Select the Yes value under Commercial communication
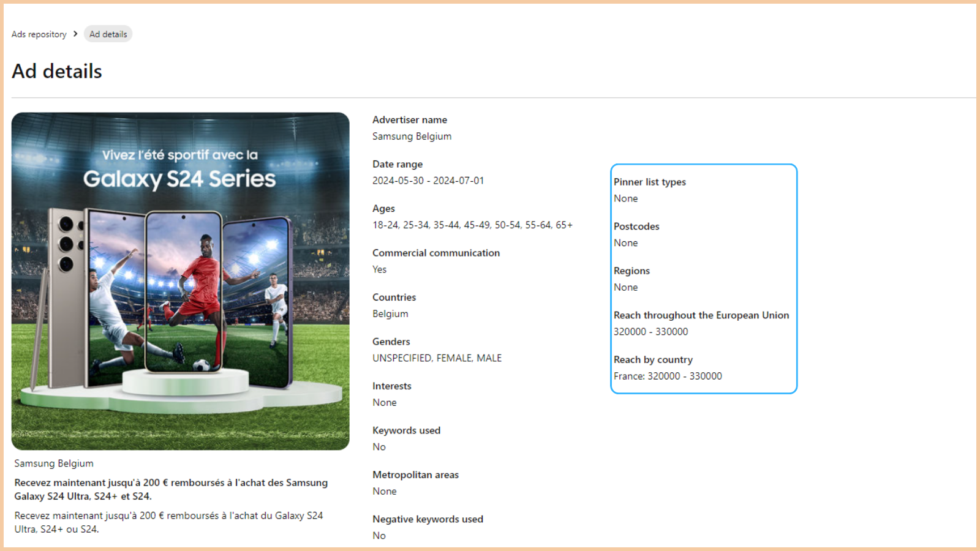 (379, 269)
